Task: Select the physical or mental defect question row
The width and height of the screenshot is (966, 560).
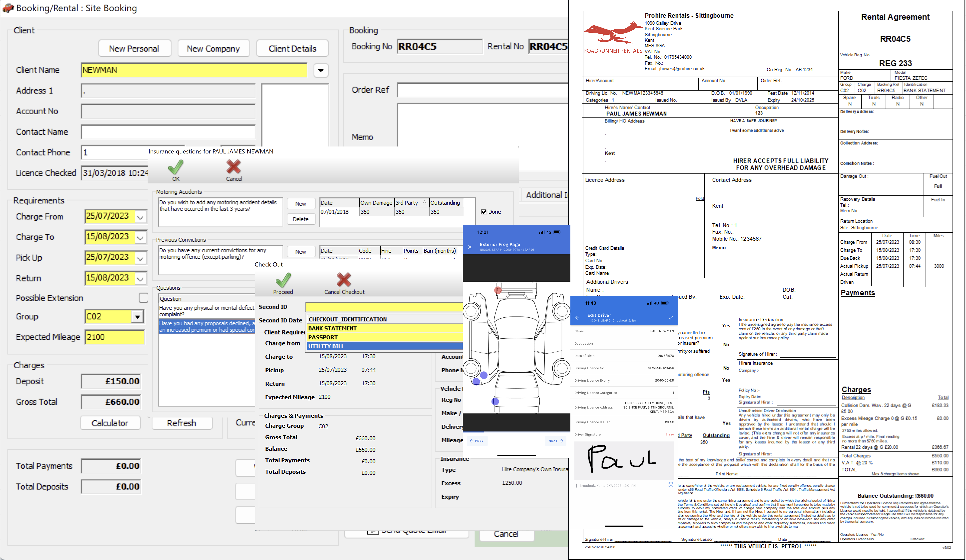Action: (x=207, y=311)
